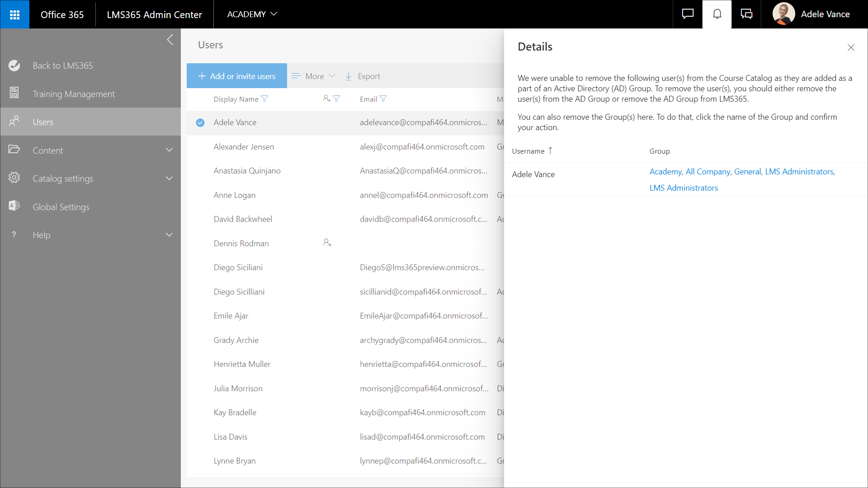Filter the Email column
Image resolution: width=868 pixels, height=488 pixels.
point(383,99)
